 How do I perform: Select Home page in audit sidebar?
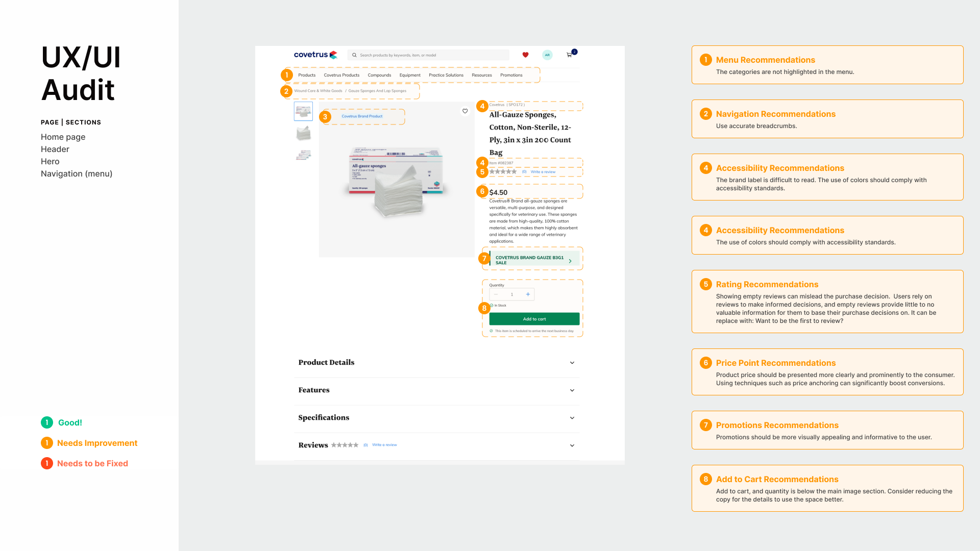[x=63, y=137]
